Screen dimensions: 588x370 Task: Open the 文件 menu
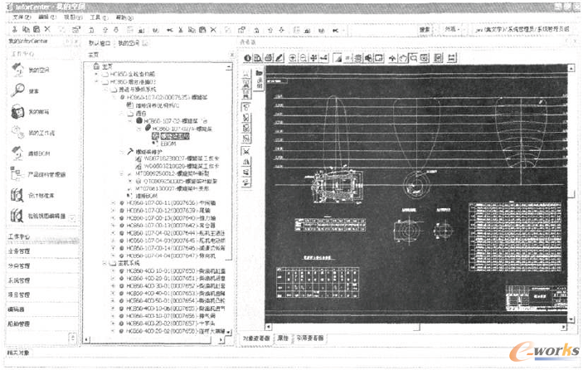coord(22,17)
